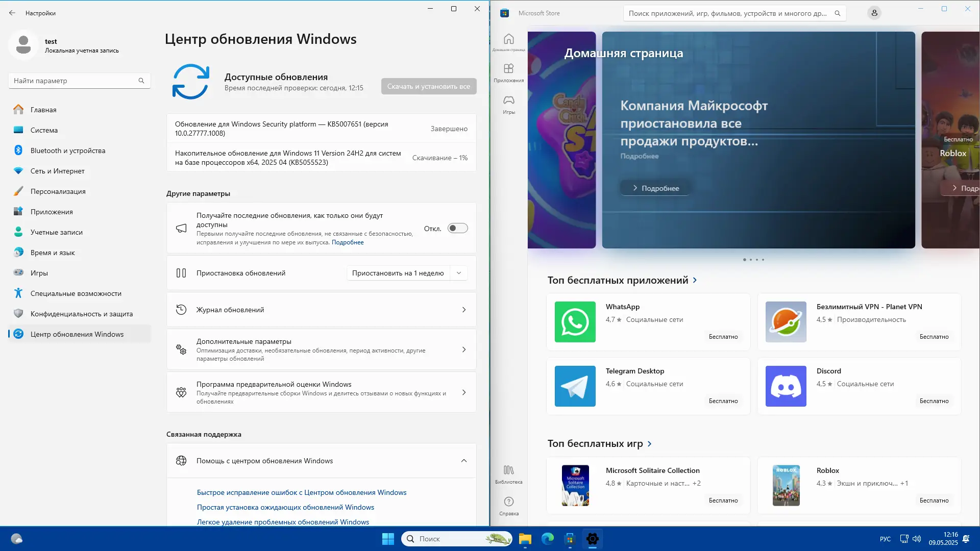Click Подробнее button on Store banner
Viewport: 980px width, 551px height.
[656, 188]
